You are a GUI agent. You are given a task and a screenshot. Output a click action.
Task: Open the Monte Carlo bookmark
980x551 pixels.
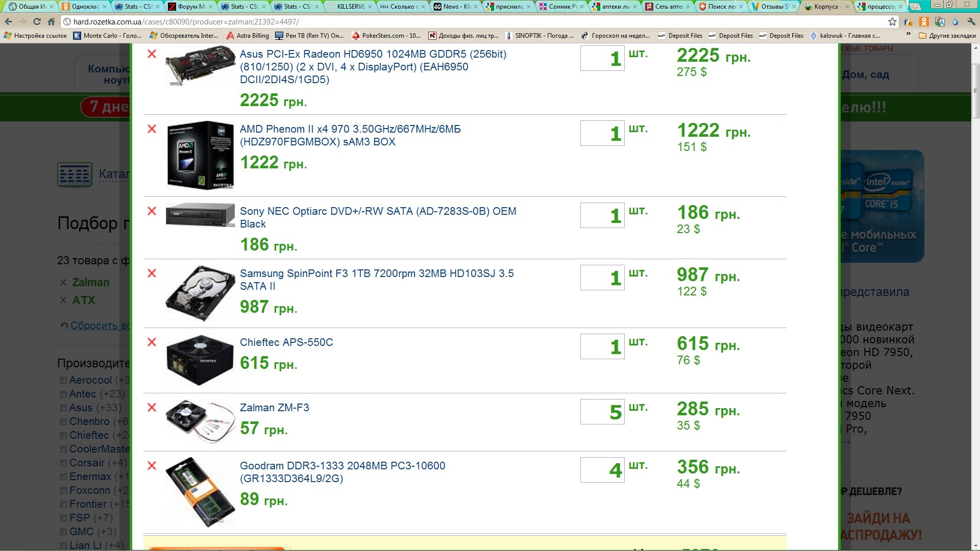(x=108, y=36)
